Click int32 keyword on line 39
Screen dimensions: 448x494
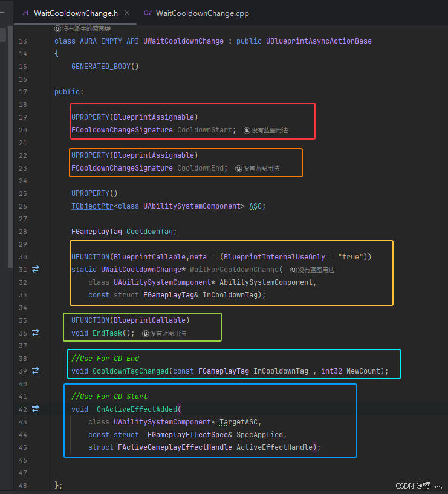331,371
